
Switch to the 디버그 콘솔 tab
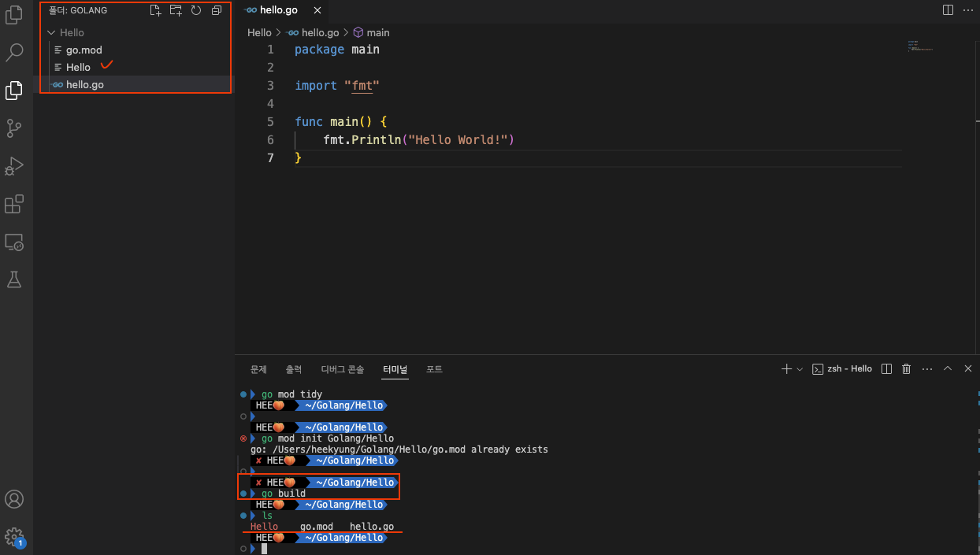tap(343, 369)
